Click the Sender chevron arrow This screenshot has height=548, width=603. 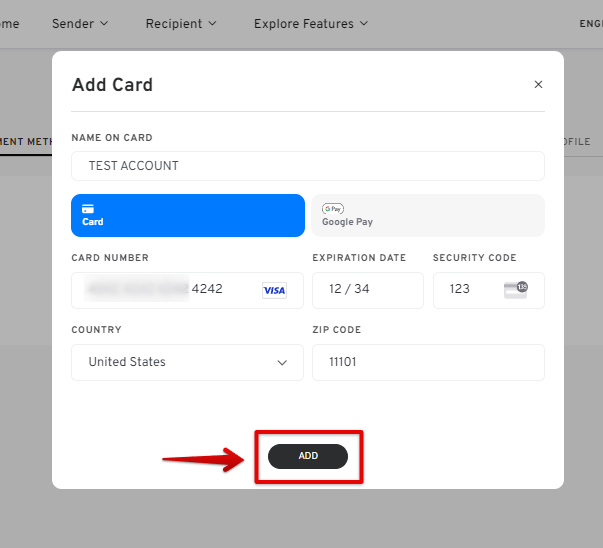pyautogui.click(x=104, y=24)
